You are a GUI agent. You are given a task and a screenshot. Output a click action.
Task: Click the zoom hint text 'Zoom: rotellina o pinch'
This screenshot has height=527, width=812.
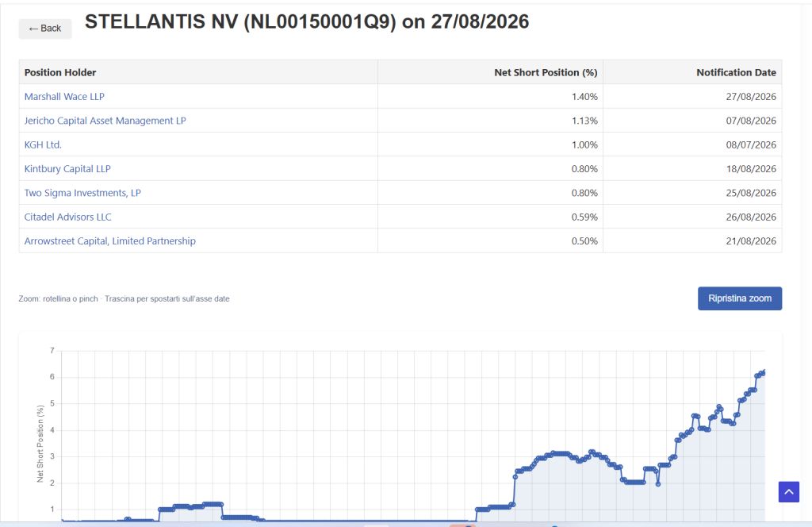coord(58,299)
